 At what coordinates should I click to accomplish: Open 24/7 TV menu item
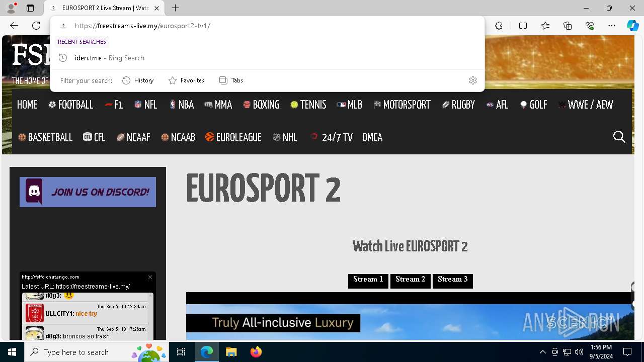click(332, 137)
